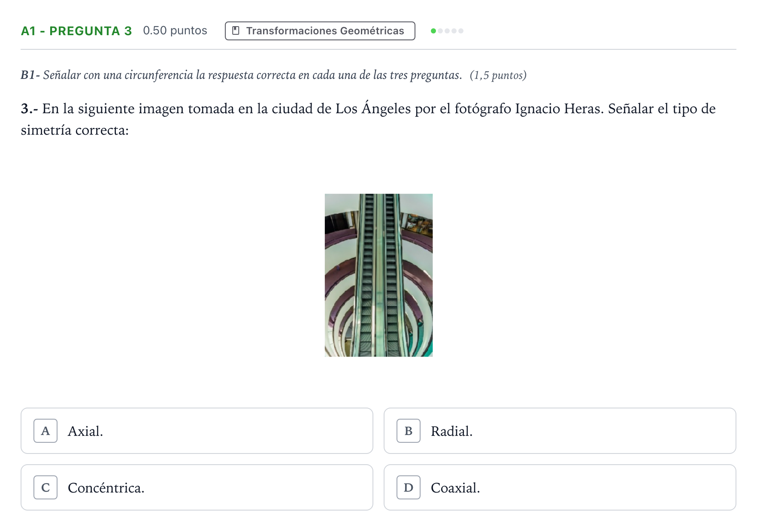Choose answer option C Concéntrica

point(197,487)
